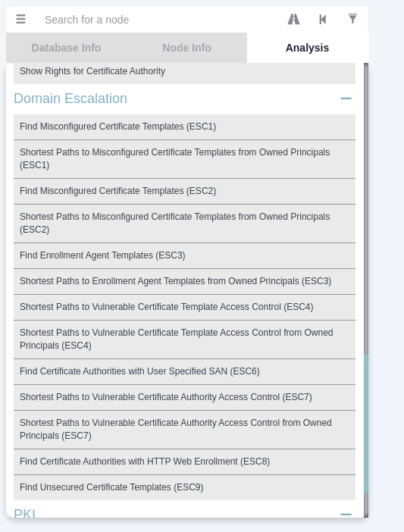This screenshot has width=404, height=532.
Task: Switch to the Node Info tab
Action: coord(186,48)
